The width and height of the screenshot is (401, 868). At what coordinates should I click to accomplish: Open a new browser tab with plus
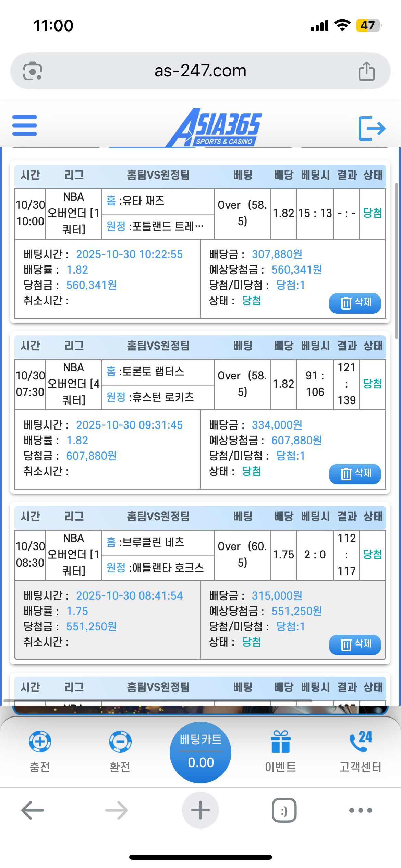tap(200, 810)
